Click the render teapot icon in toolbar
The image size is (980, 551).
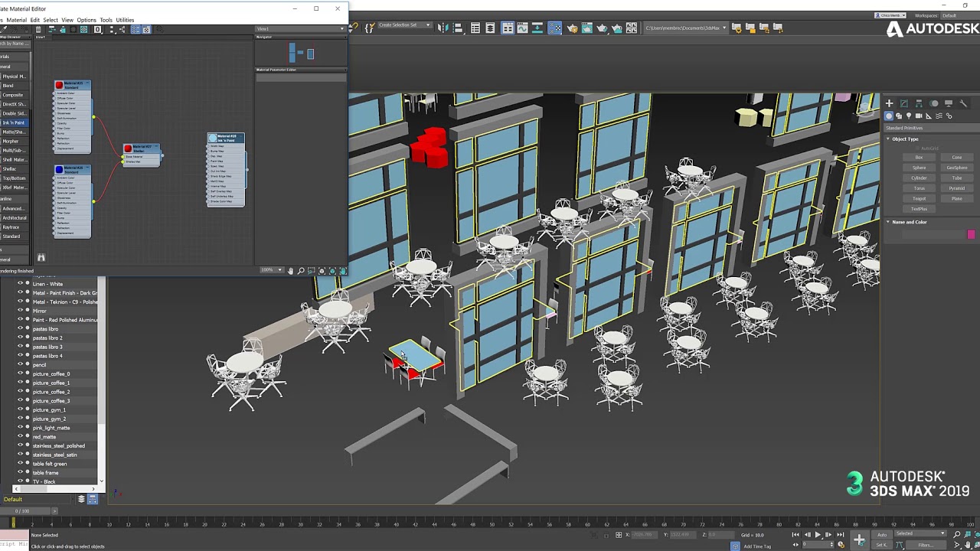tap(601, 28)
